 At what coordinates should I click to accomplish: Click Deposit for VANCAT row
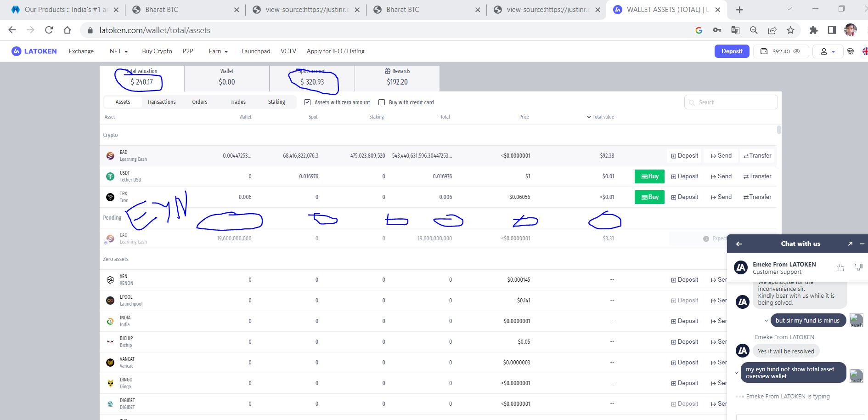click(x=685, y=363)
